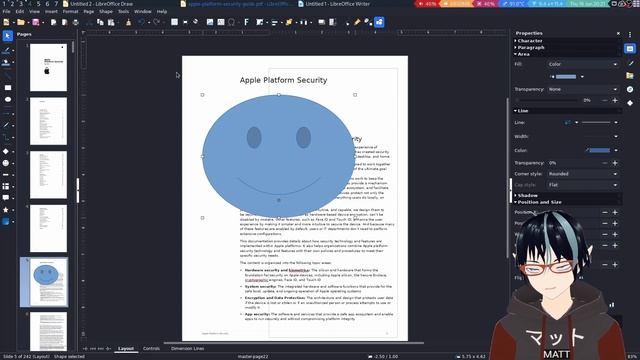Screen dimensions: 640x360
Task: Open the Properties deck in sidebar tab bar
Action: click(x=630, y=49)
